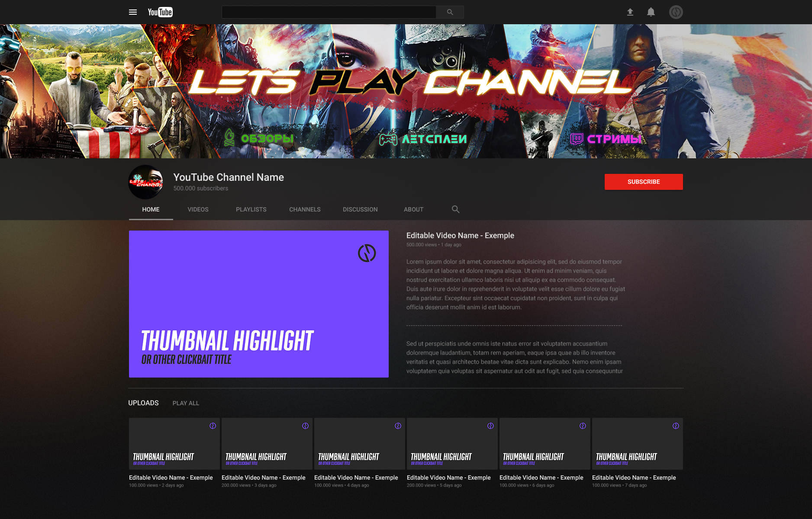Open the hamburger guide menu
812x519 pixels.
[133, 12]
